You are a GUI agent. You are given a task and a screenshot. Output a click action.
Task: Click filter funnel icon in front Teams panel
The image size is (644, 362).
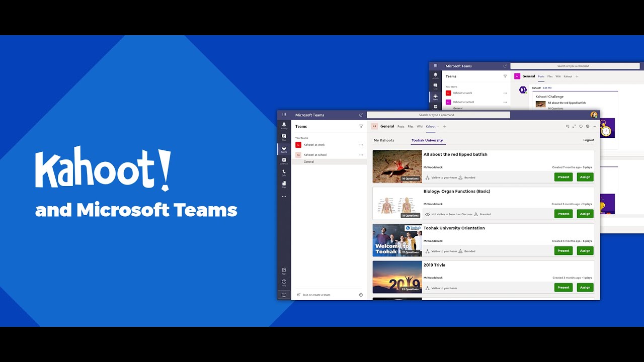click(x=361, y=126)
